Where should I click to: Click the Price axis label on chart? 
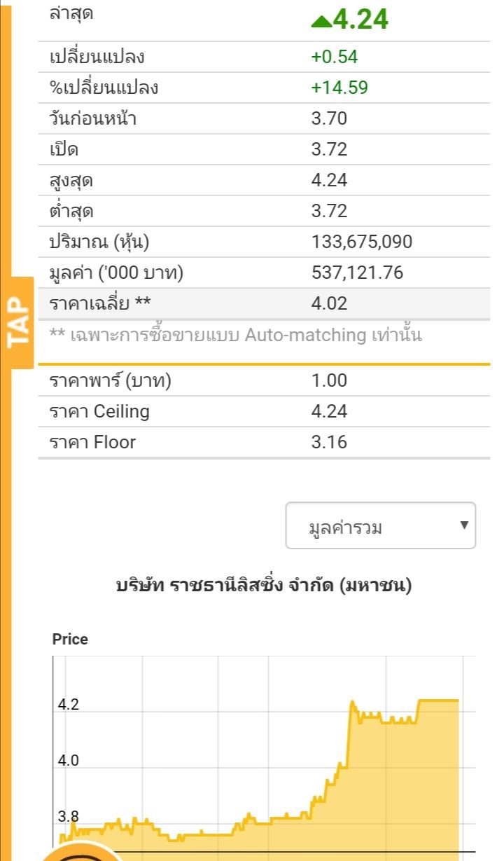tap(70, 639)
